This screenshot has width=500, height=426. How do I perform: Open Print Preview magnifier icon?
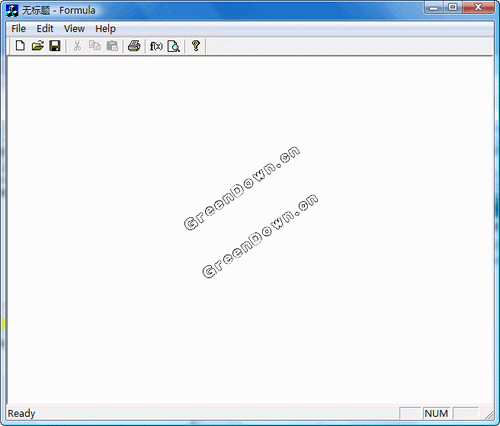(x=174, y=46)
